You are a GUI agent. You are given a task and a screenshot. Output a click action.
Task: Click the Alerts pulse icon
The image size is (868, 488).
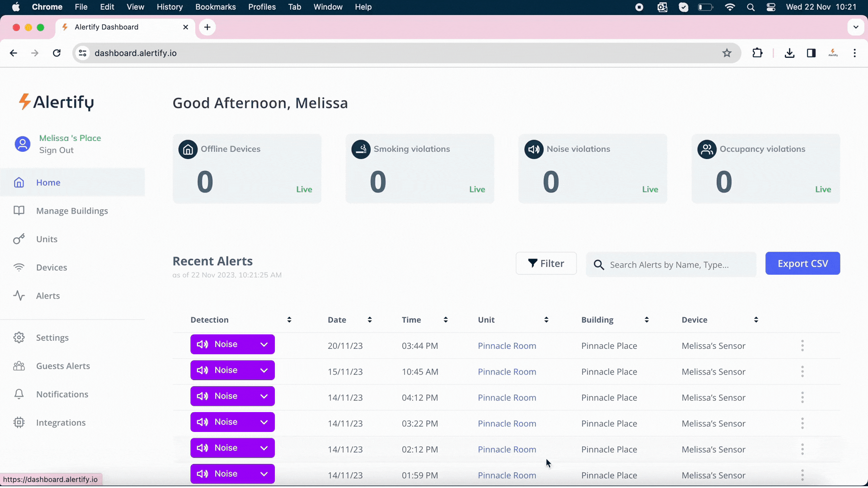point(19,296)
